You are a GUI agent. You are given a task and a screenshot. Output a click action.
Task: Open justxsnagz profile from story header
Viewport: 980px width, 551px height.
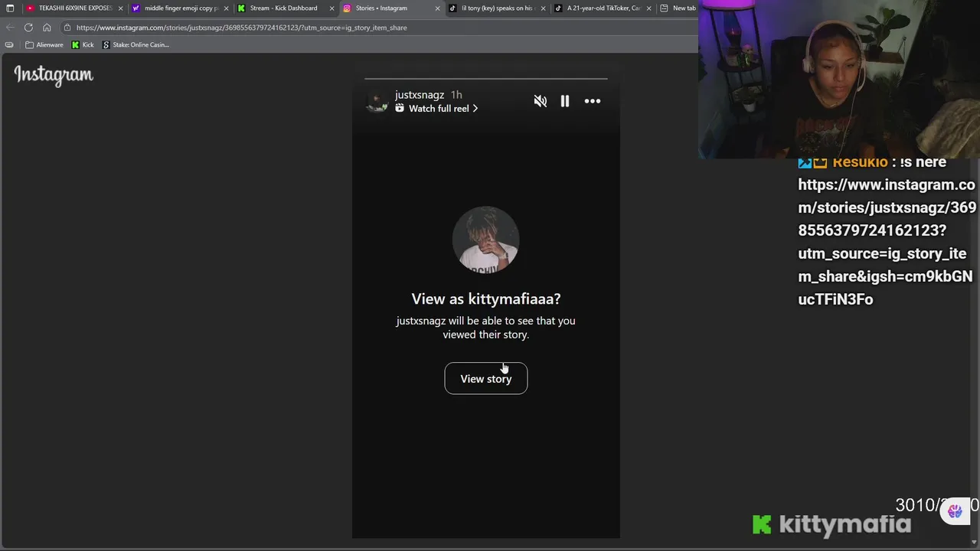tap(420, 95)
